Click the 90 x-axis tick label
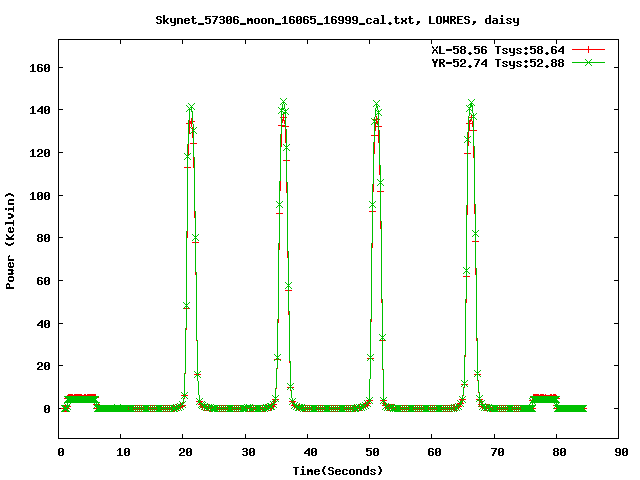 (x=621, y=452)
